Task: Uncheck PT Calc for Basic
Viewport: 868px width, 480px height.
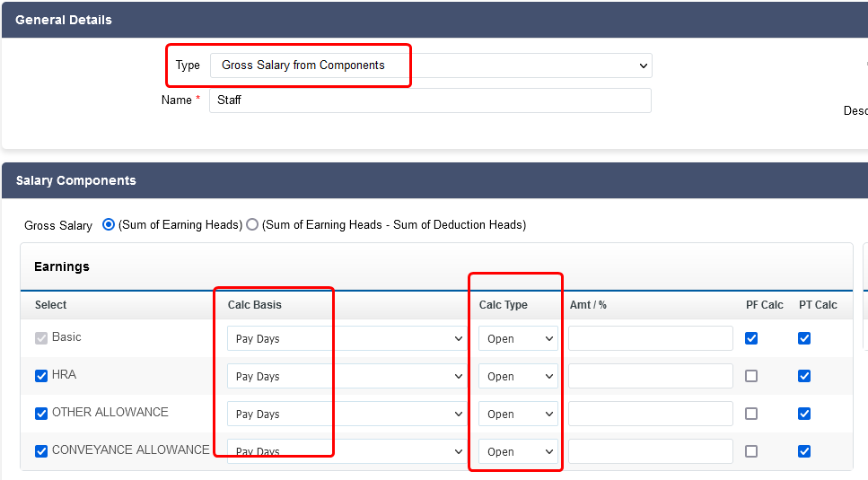Action: [804, 338]
